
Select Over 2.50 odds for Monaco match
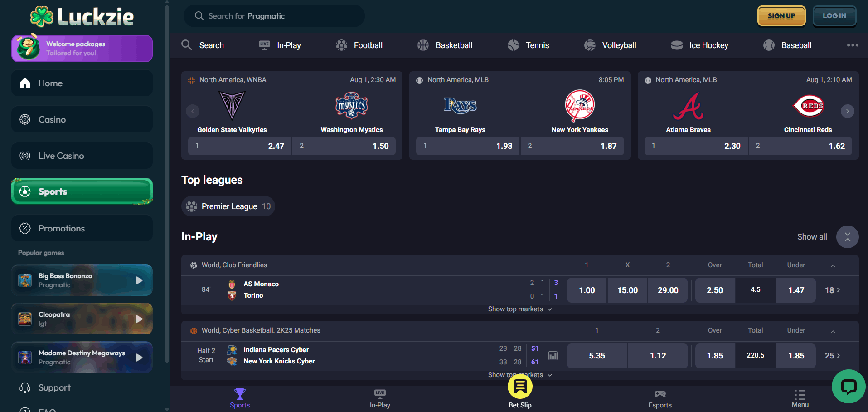[x=715, y=290]
